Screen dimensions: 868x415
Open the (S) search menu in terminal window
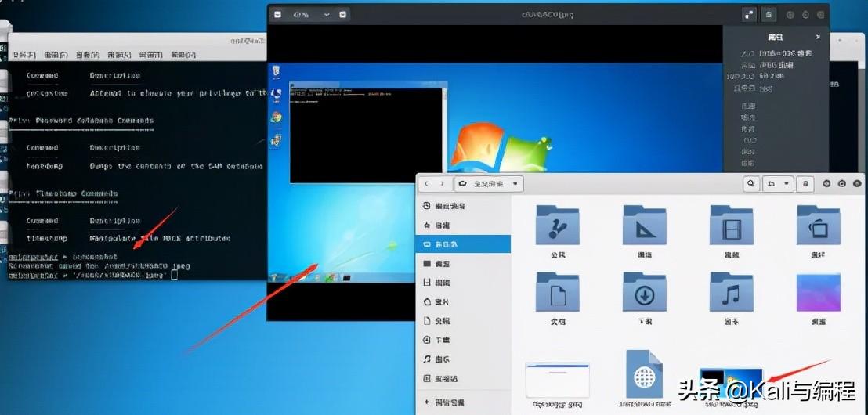point(119,55)
